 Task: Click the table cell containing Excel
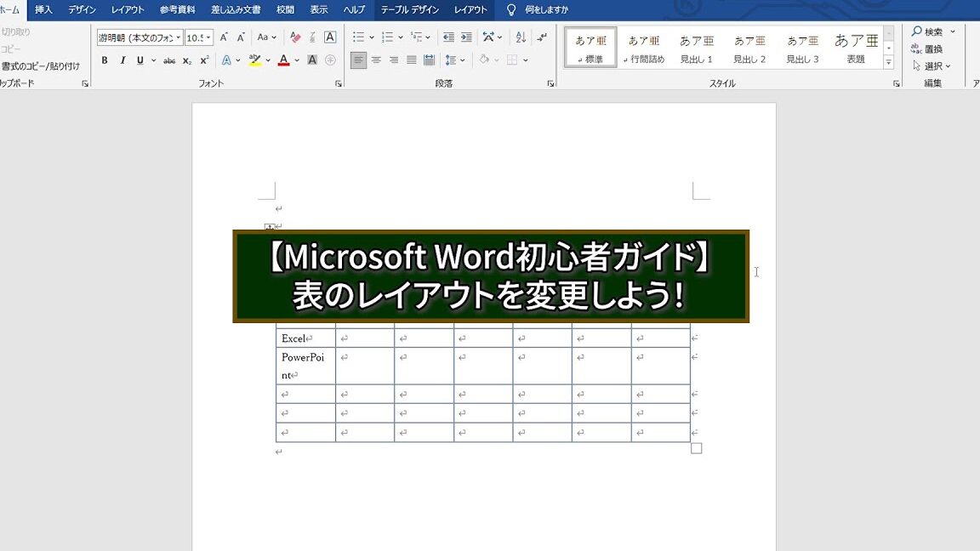click(x=305, y=338)
